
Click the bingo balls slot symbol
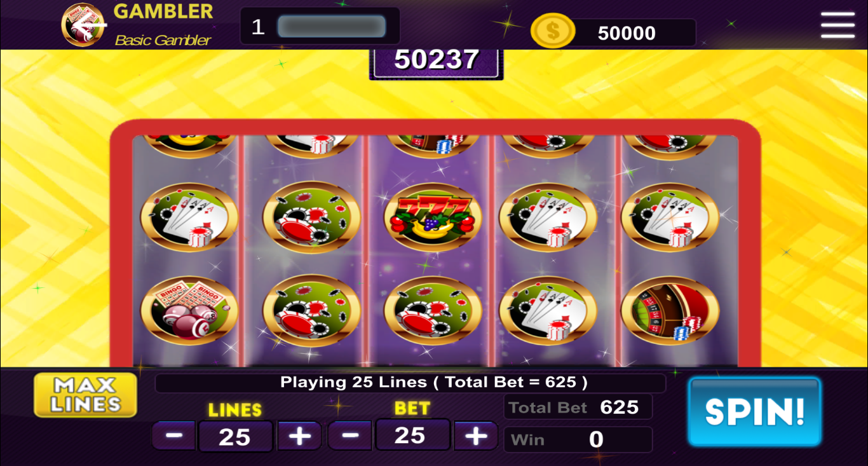(189, 310)
